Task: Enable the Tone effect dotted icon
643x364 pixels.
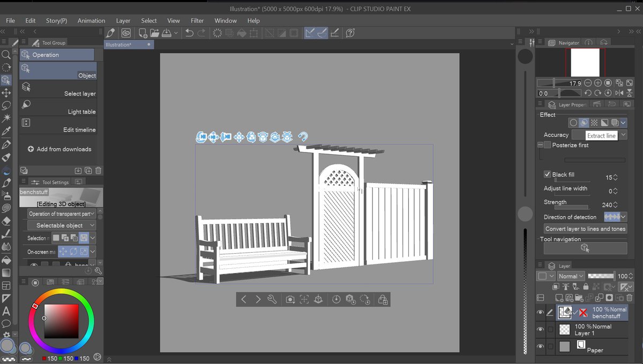Action: pyautogui.click(x=594, y=123)
